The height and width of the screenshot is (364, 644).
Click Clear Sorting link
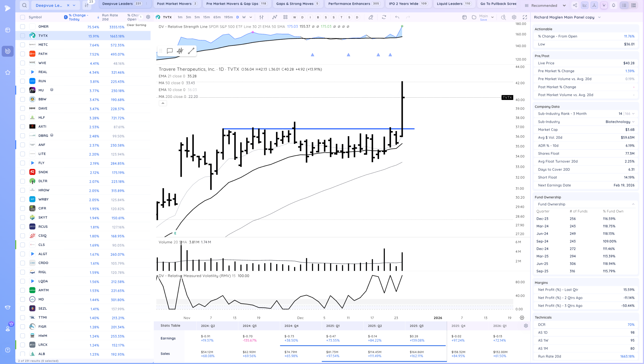tap(136, 25)
